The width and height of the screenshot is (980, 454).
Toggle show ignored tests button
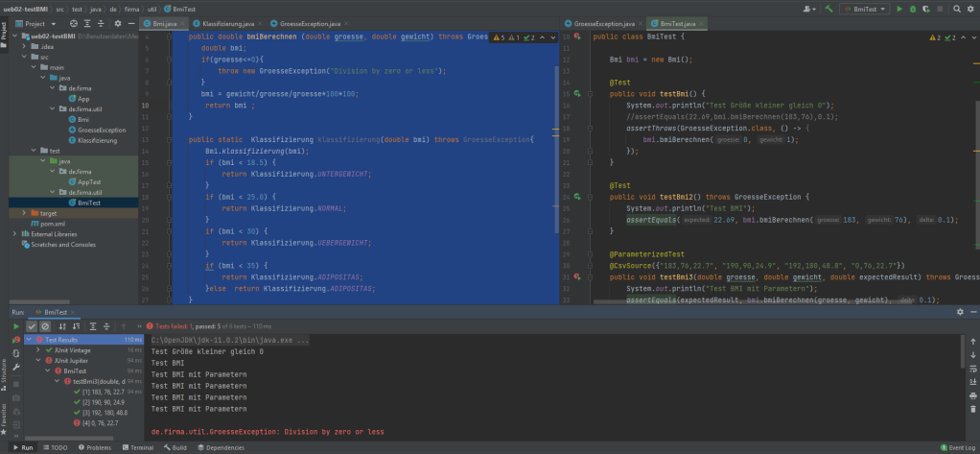pyautogui.click(x=45, y=326)
